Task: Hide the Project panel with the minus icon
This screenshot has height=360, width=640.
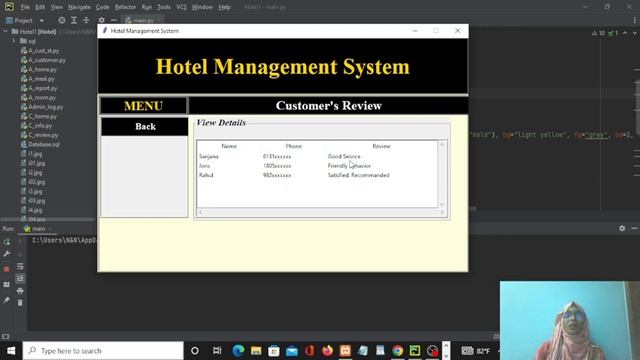Action: pos(113,20)
